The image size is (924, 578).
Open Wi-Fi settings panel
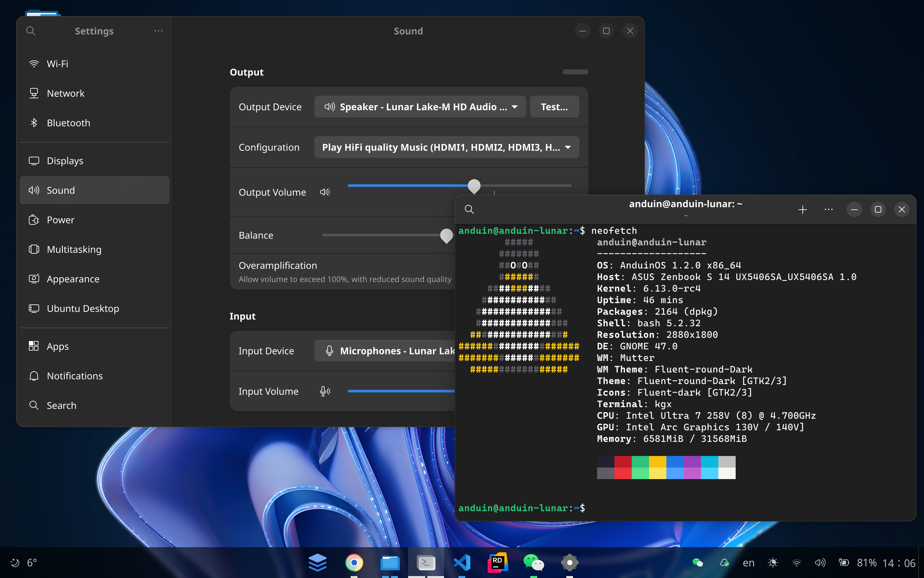point(94,64)
